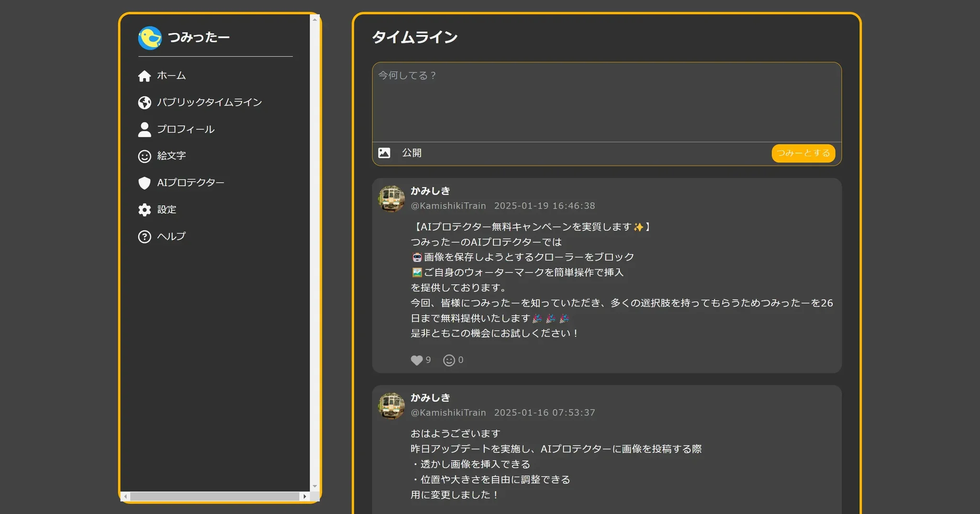Click the 設定 gear icon
The width and height of the screenshot is (980, 514).
pyautogui.click(x=145, y=209)
